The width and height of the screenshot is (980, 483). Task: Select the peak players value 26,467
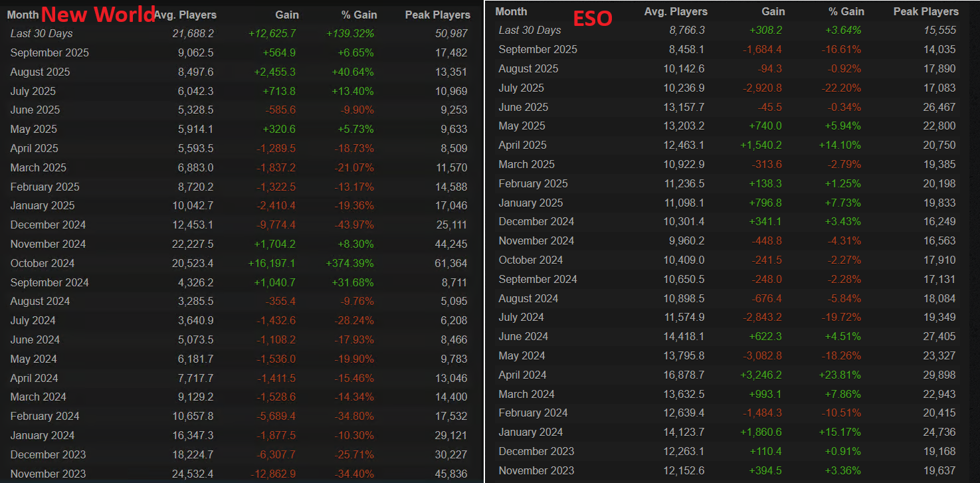pyautogui.click(x=941, y=107)
